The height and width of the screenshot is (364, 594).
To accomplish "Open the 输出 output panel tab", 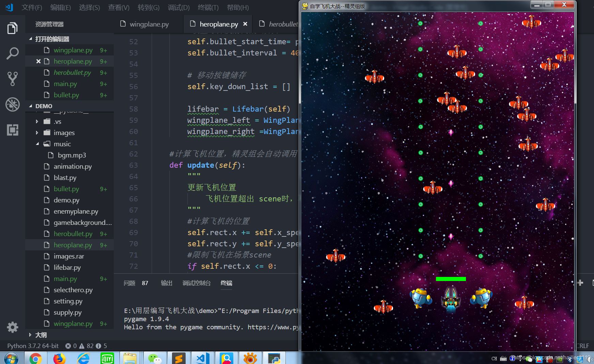I will click(x=167, y=283).
